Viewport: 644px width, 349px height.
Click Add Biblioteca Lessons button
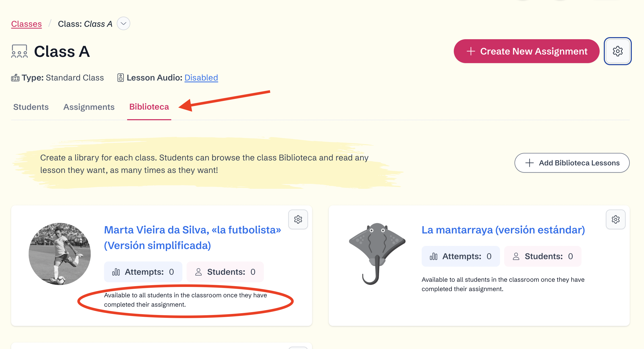click(x=572, y=163)
